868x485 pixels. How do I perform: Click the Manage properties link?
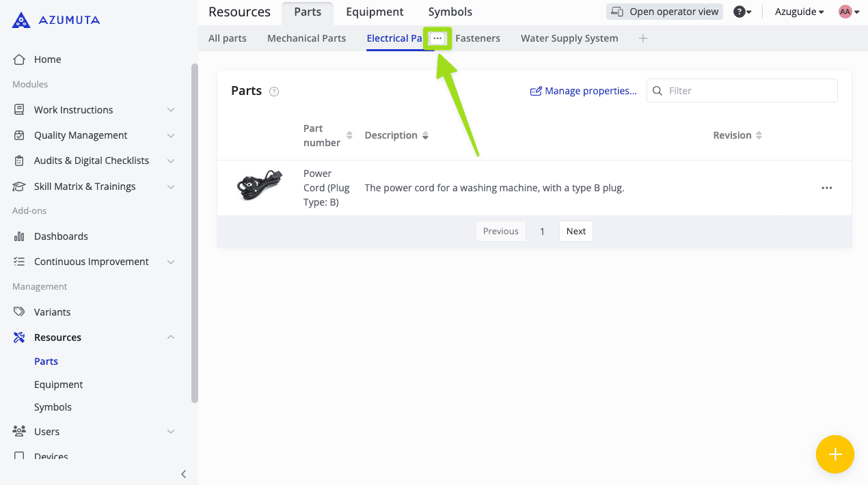[x=583, y=90]
